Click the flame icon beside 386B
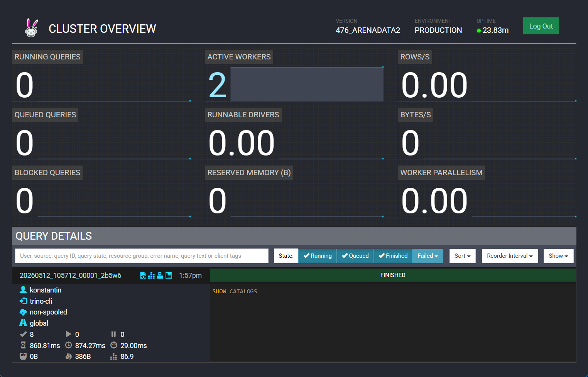The image size is (588, 377). click(x=68, y=356)
